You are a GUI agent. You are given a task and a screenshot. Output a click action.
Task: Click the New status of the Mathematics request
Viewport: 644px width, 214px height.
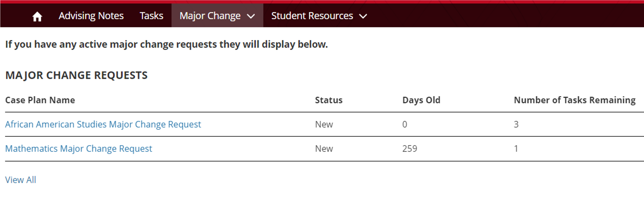coord(324,148)
